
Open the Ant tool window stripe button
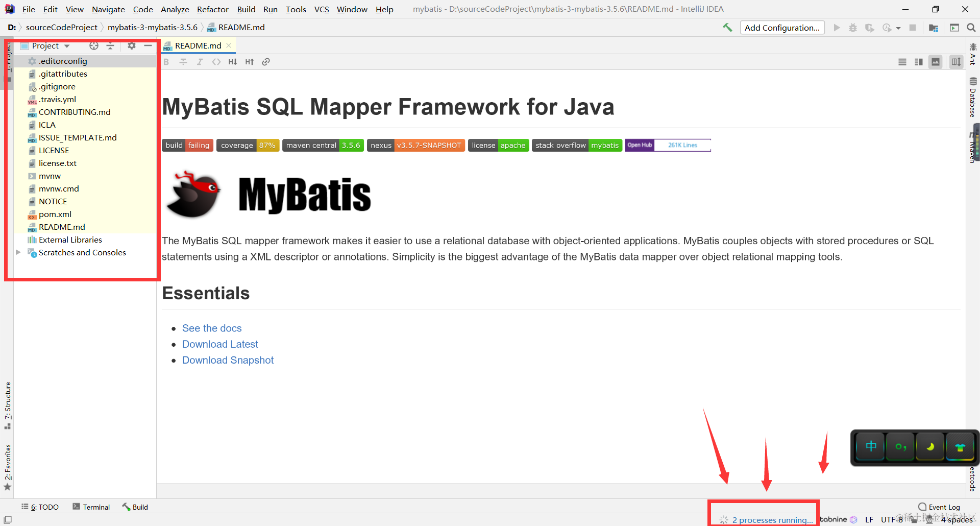click(x=973, y=54)
